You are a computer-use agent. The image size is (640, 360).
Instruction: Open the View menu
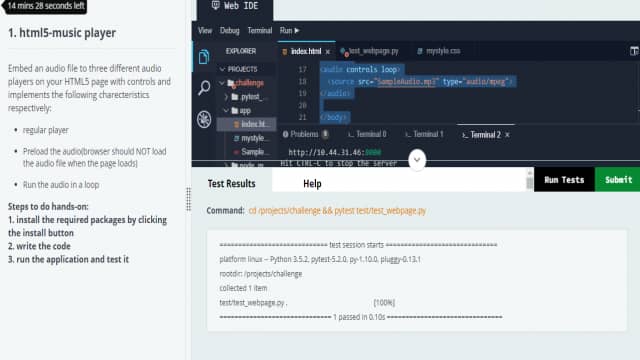(205, 31)
